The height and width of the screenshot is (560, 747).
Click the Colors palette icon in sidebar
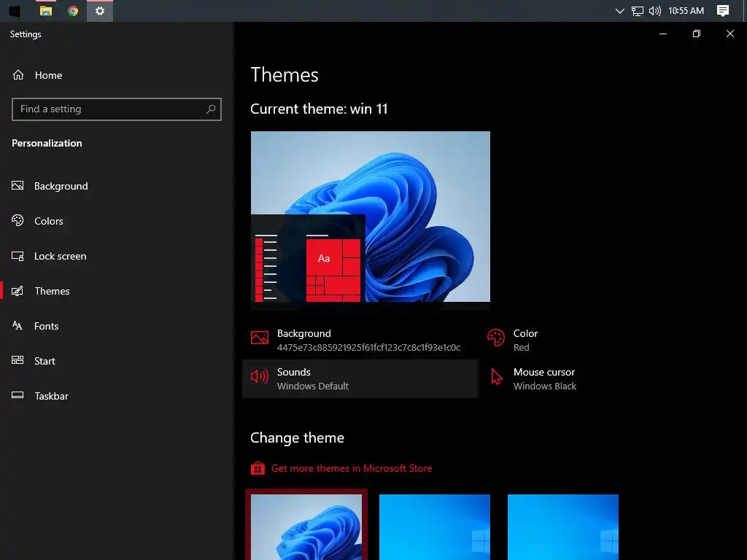(x=18, y=220)
